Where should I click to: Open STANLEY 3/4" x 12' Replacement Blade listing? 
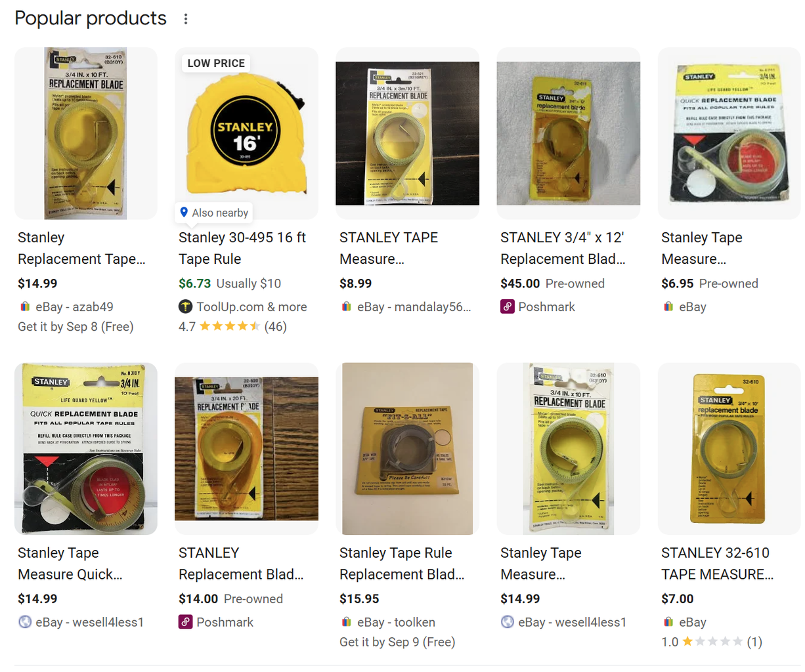click(x=563, y=248)
